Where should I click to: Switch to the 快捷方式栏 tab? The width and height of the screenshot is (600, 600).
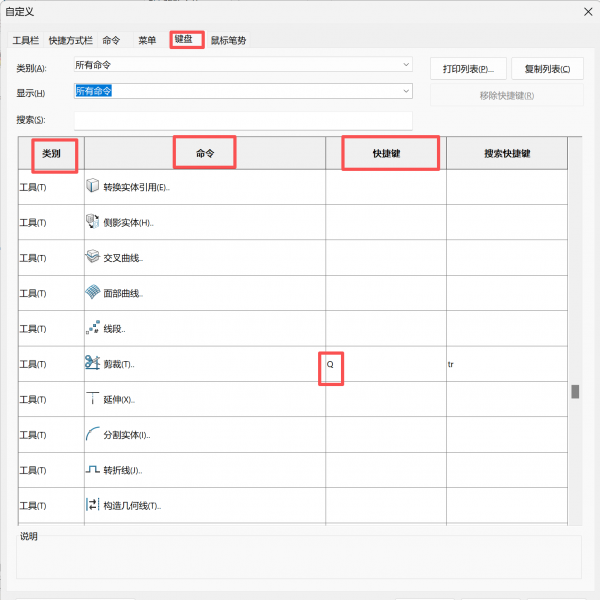71,40
